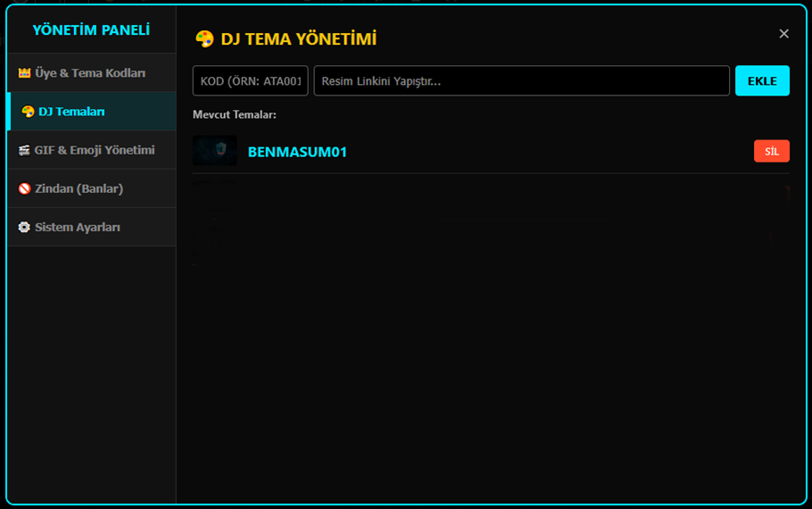Screen dimensions: 812x509
Task: Click the red ban icon beside Zindan
Action: (24, 188)
